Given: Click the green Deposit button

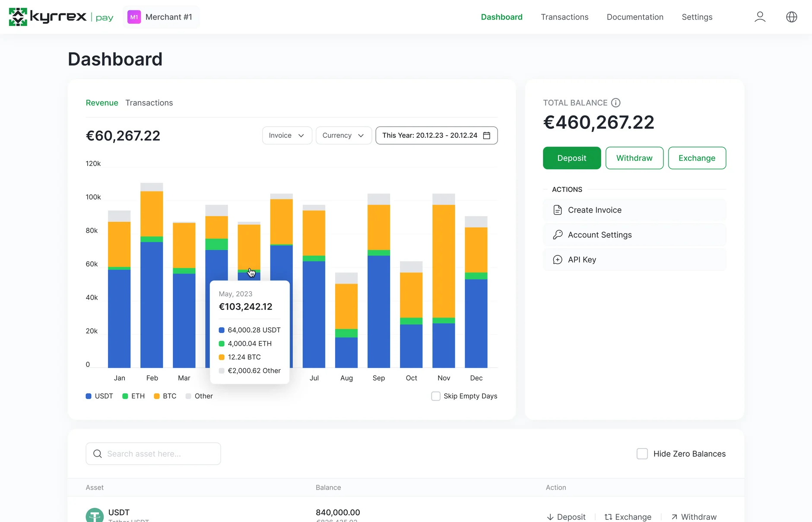Looking at the screenshot, I should coord(572,158).
